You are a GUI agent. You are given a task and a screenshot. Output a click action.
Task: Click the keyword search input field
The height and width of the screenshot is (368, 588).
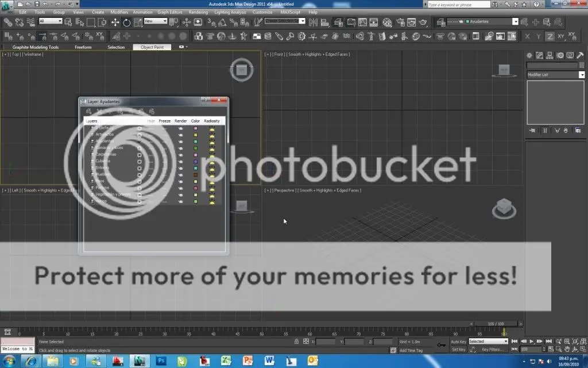click(x=459, y=5)
